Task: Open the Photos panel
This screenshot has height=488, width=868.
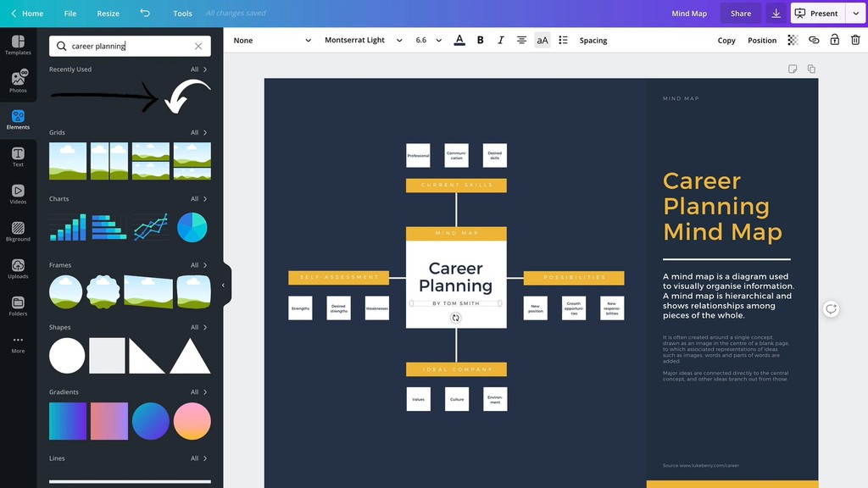Action: (18, 79)
